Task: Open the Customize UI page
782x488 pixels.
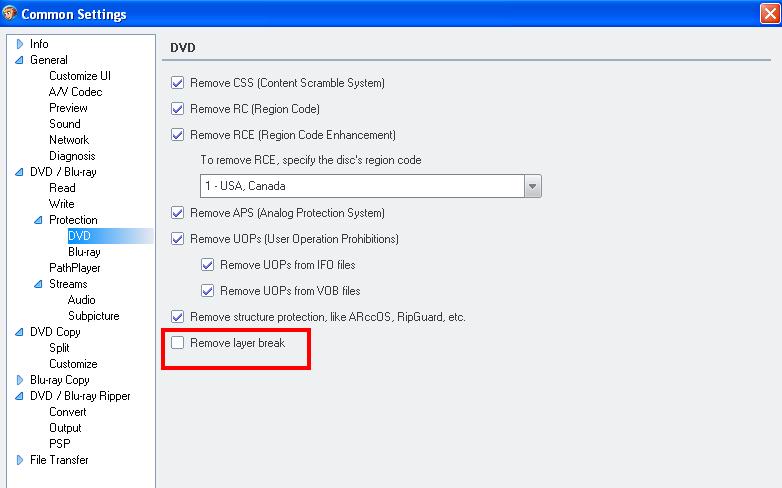Action: tap(80, 76)
